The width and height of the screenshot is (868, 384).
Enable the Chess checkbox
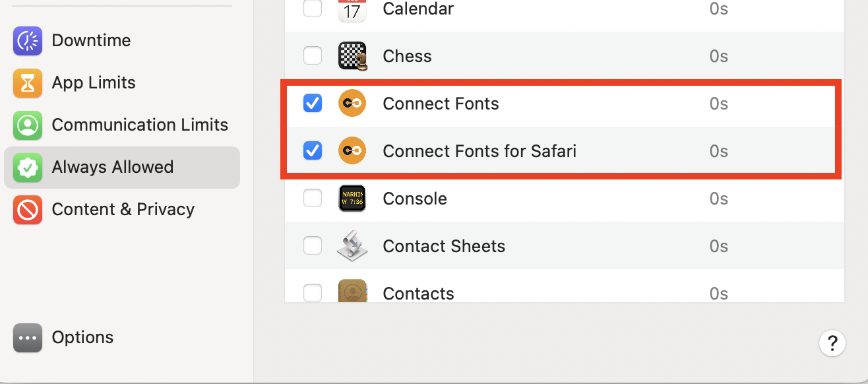pyautogui.click(x=313, y=56)
